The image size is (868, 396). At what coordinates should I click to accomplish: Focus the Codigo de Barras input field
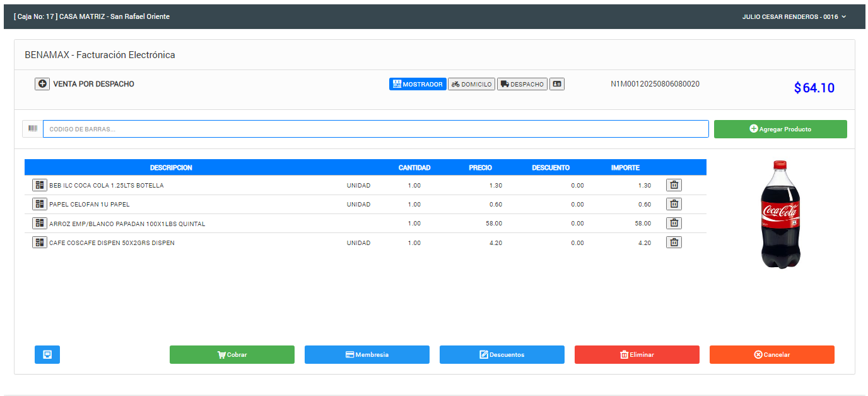click(x=375, y=129)
